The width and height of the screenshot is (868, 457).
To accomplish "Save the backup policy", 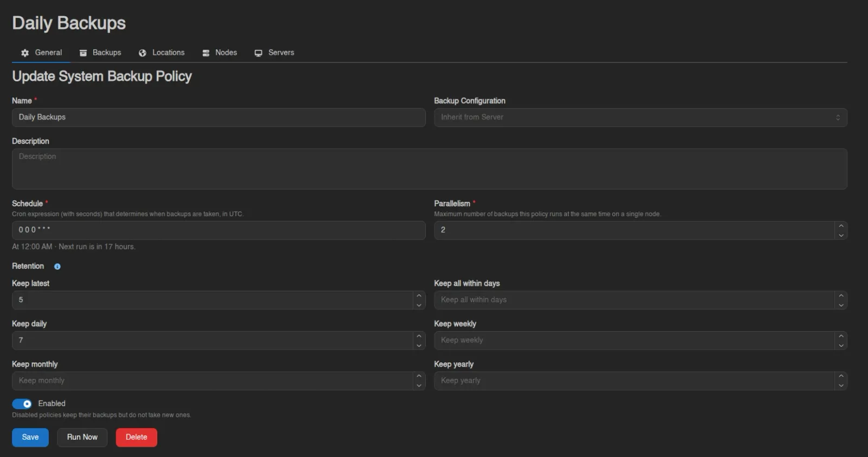I will pos(30,437).
